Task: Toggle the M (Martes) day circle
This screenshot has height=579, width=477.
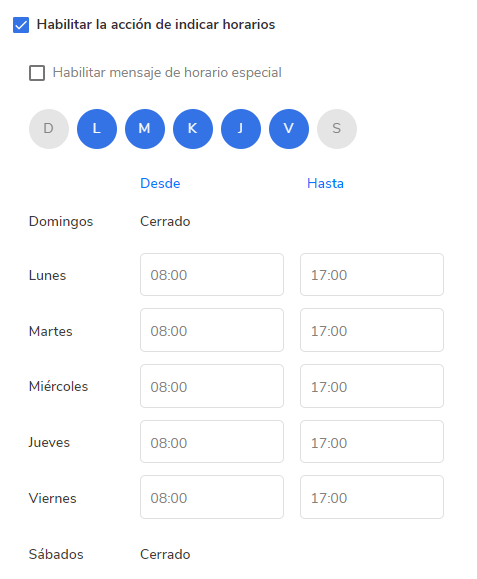Action: 145,129
